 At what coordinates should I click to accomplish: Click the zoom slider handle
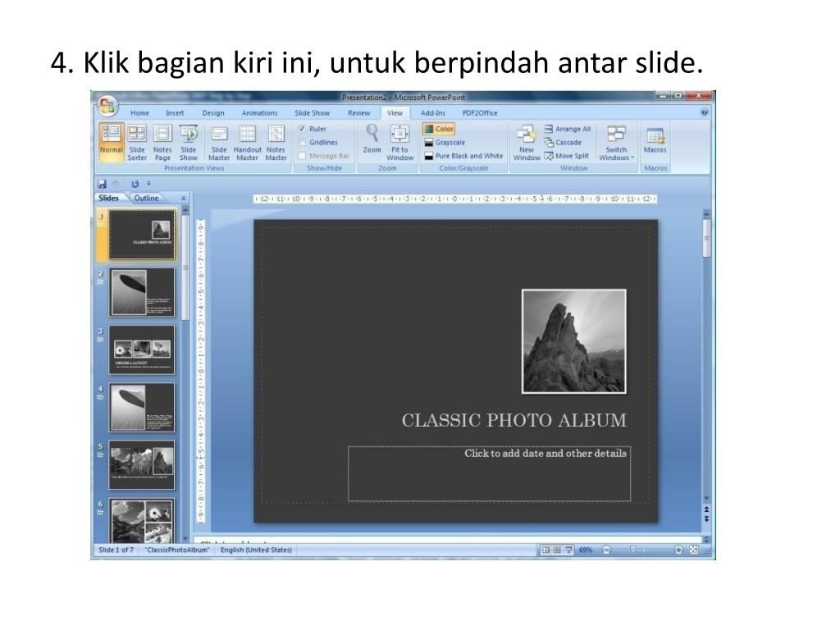[x=632, y=549]
